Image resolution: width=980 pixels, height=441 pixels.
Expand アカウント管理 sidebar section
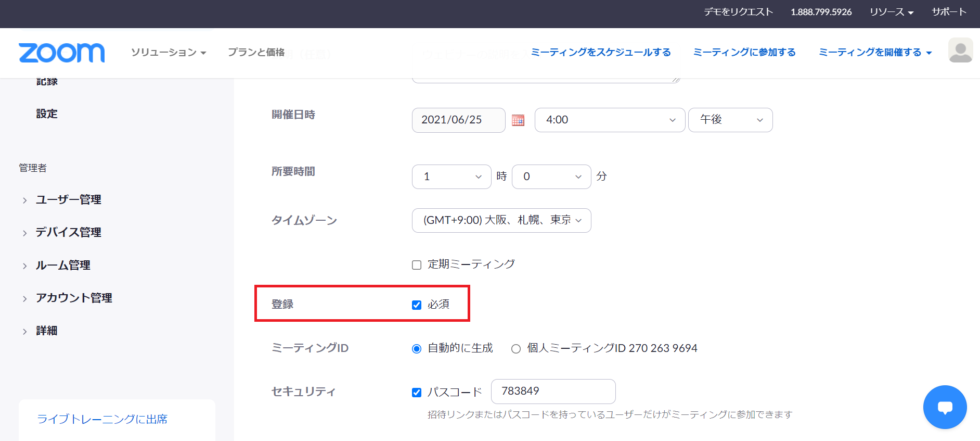coord(74,298)
